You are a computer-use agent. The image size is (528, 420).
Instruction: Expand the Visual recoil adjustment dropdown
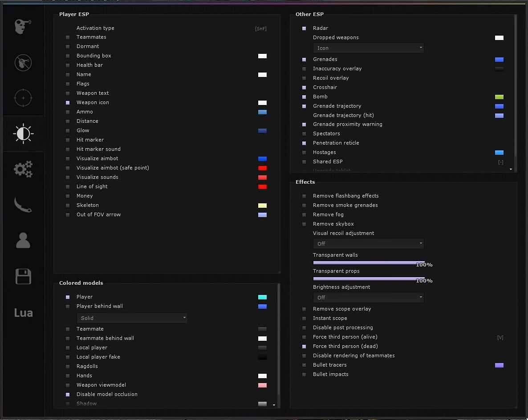368,244
